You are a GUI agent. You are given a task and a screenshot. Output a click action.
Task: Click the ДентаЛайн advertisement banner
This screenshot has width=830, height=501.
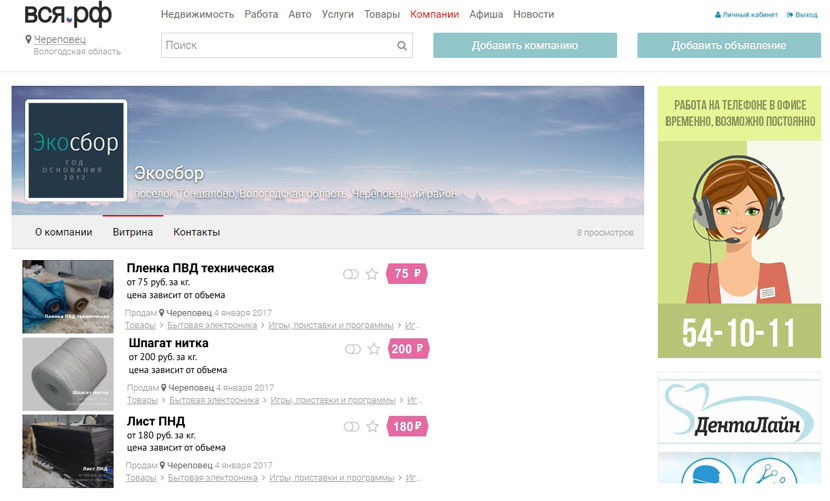pyautogui.click(x=739, y=426)
